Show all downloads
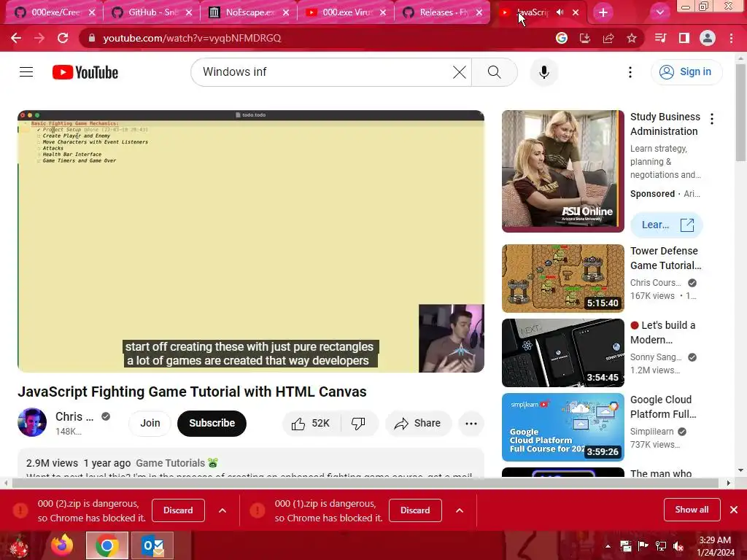Image resolution: width=747 pixels, height=560 pixels. coord(692,510)
